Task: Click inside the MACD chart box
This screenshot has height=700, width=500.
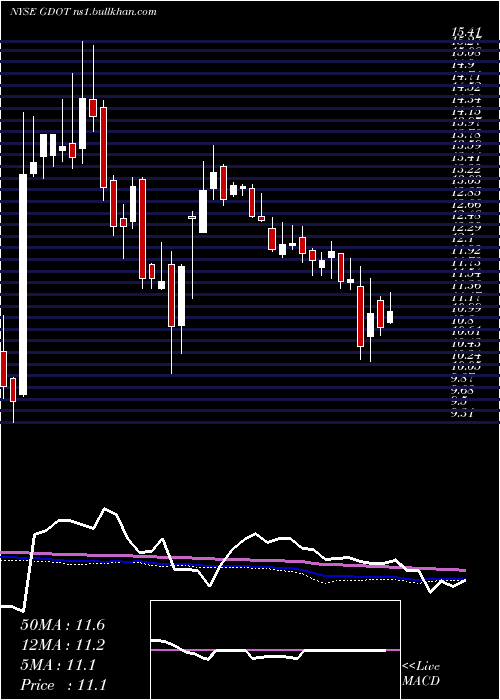Action: (x=275, y=650)
